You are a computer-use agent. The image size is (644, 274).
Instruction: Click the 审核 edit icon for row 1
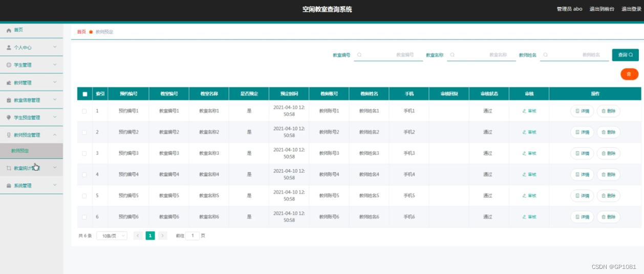coord(524,111)
